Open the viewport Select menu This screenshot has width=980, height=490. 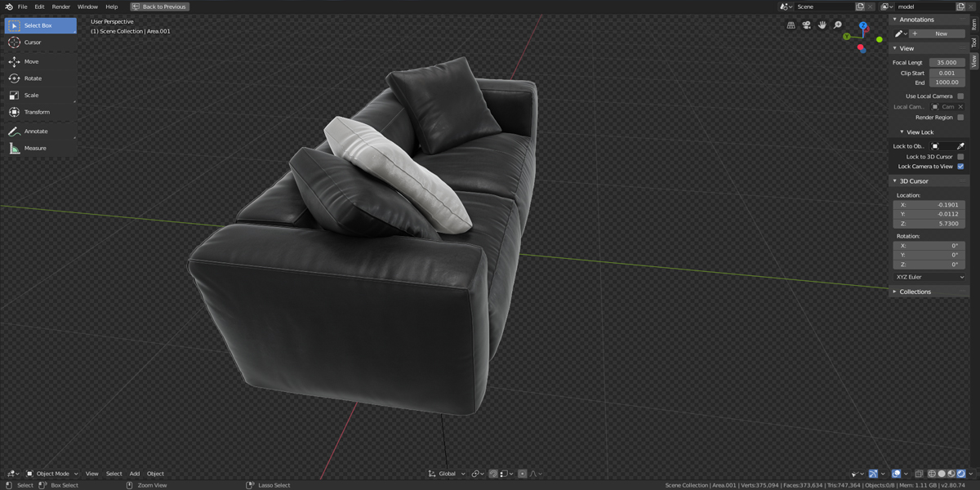[114, 474]
